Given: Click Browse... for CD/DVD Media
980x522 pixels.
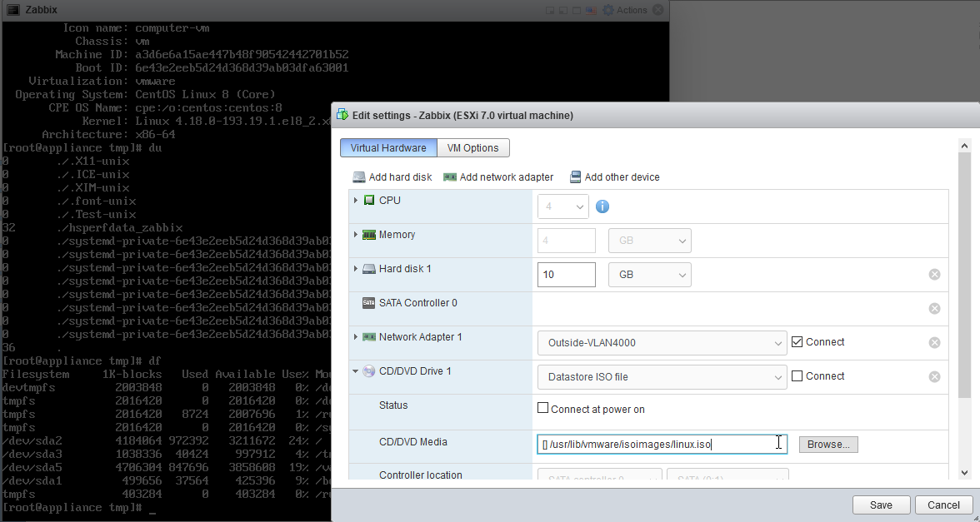Looking at the screenshot, I should [828, 445].
